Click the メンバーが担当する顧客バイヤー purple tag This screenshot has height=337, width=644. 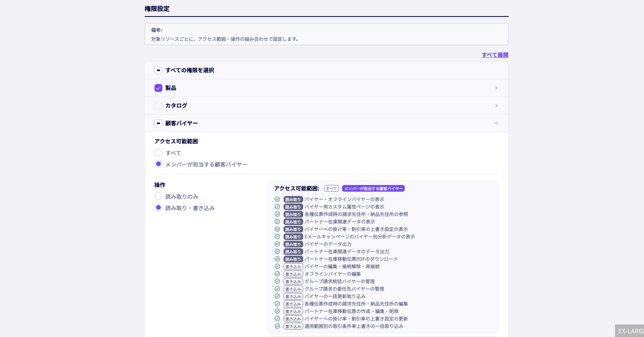373,189
